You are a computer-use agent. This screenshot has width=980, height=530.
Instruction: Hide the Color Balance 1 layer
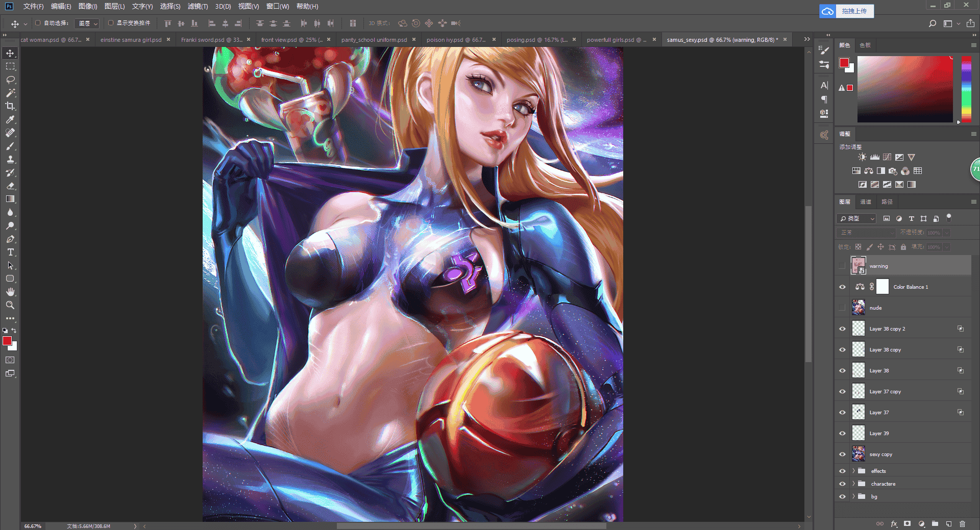842,287
